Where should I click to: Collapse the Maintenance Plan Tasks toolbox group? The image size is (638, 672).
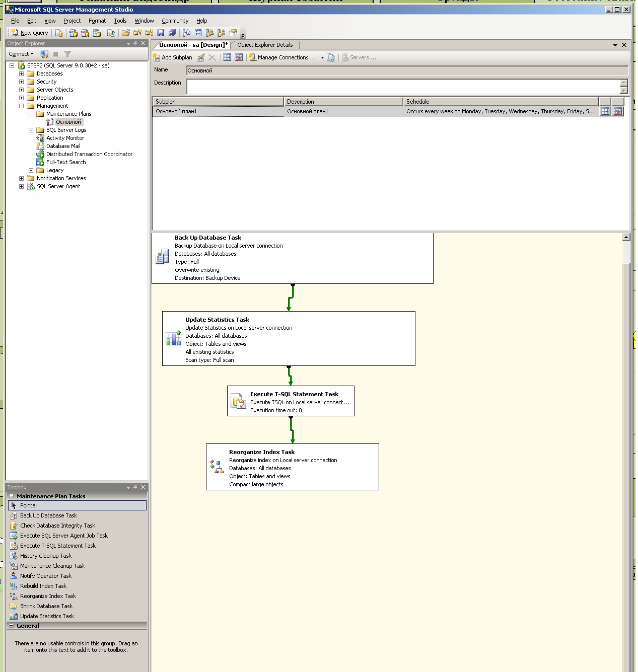pos(11,496)
